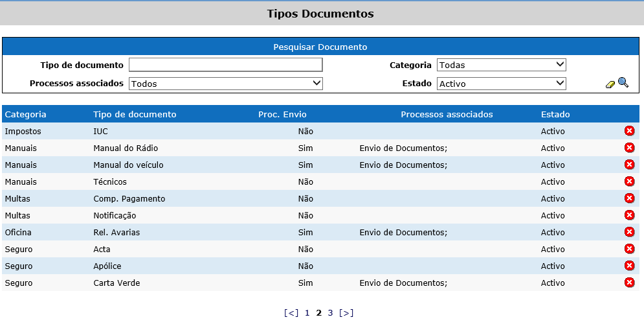Click the Proc. Envio column header
644x326 pixels.
pos(282,114)
